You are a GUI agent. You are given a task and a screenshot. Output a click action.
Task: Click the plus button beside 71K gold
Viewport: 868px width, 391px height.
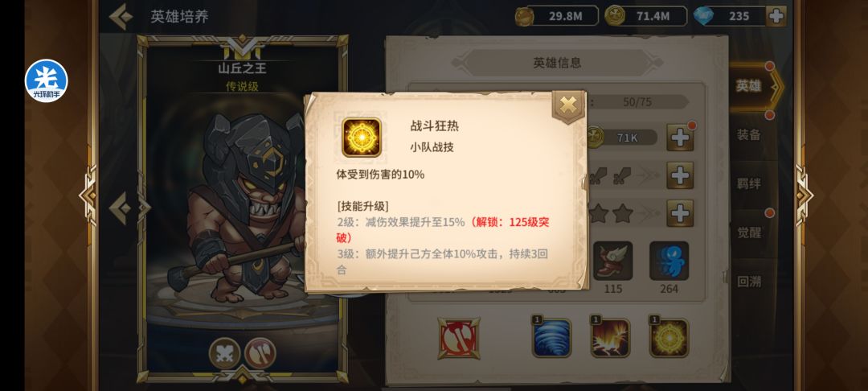pos(680,138)
